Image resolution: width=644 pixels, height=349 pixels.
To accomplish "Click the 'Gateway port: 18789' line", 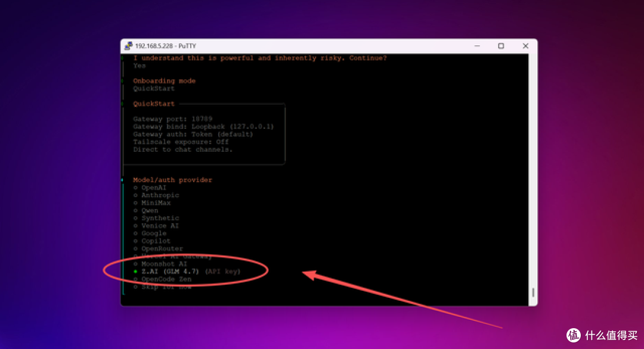I will pyautogui.click(x=172, y=119).
